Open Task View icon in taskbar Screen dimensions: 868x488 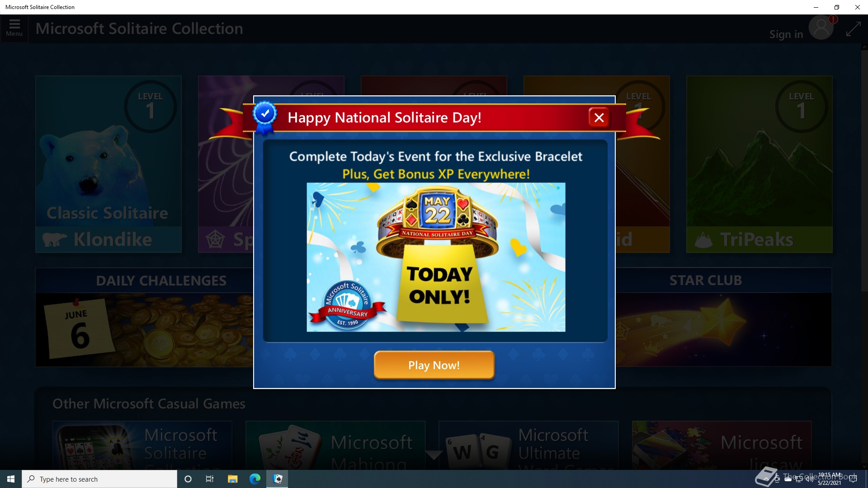pyautogui.click(x=210, y=479)
